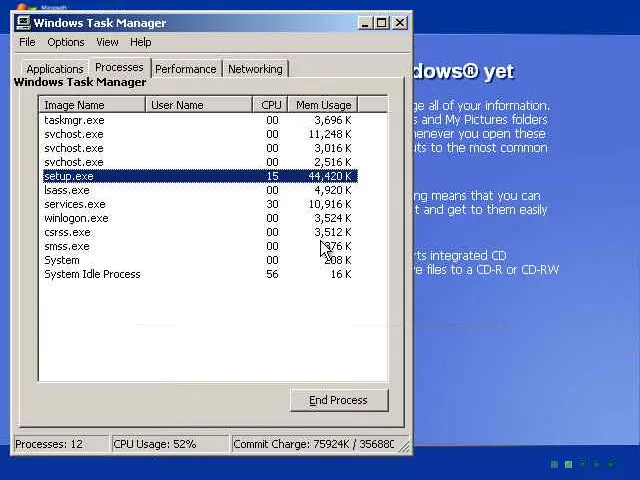Maximize the Windows Task Manager window
640x480 pixels.
(x=382, y=23)
